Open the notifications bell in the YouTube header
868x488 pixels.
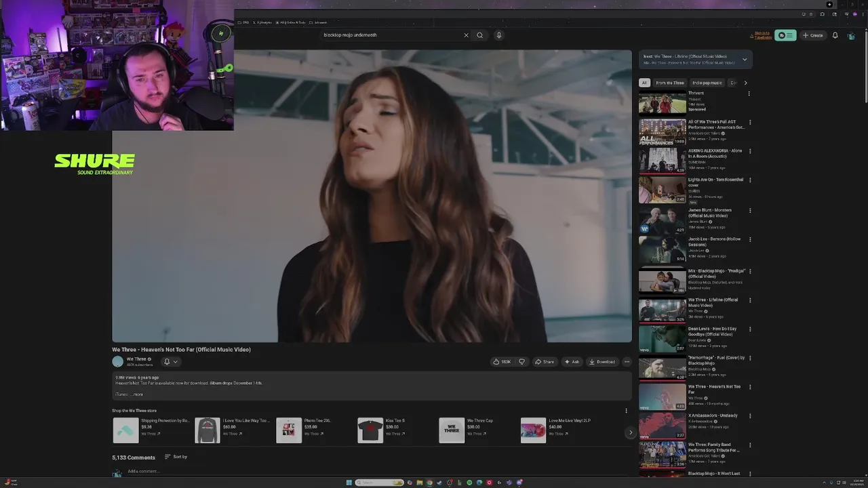click(835, 35)
